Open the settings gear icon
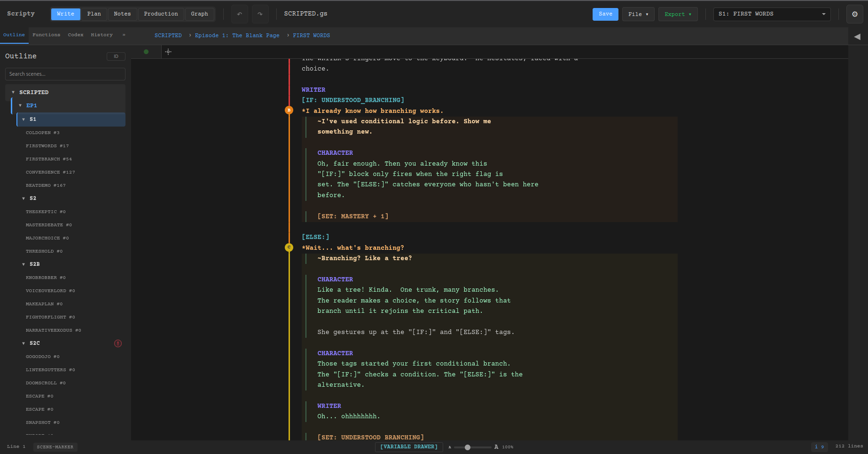The image size is (868, 454). 855,14
